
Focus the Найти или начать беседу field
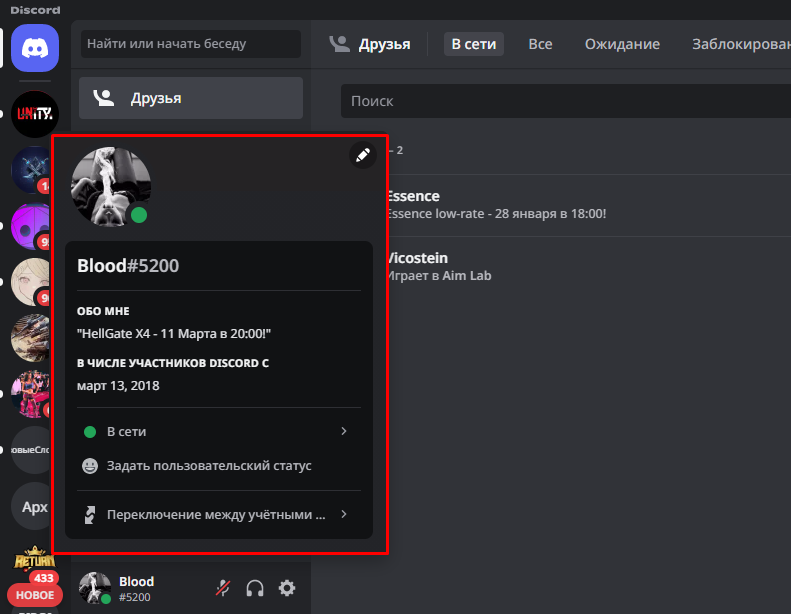click(x=191, y=44)
